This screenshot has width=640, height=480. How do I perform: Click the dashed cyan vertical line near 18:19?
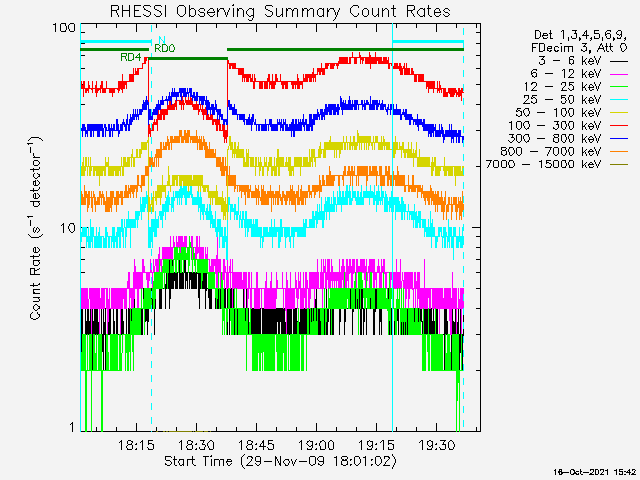[x=151, y=227]
